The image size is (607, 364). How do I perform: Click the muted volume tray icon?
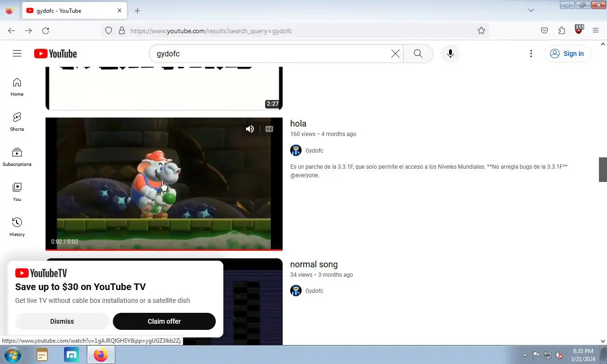[x=559, y=355]
